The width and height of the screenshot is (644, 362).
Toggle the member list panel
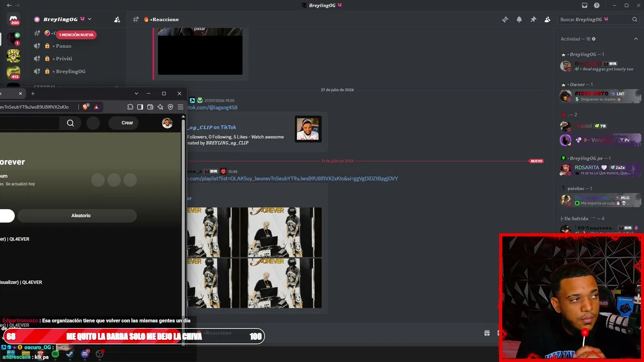[547, 20]
